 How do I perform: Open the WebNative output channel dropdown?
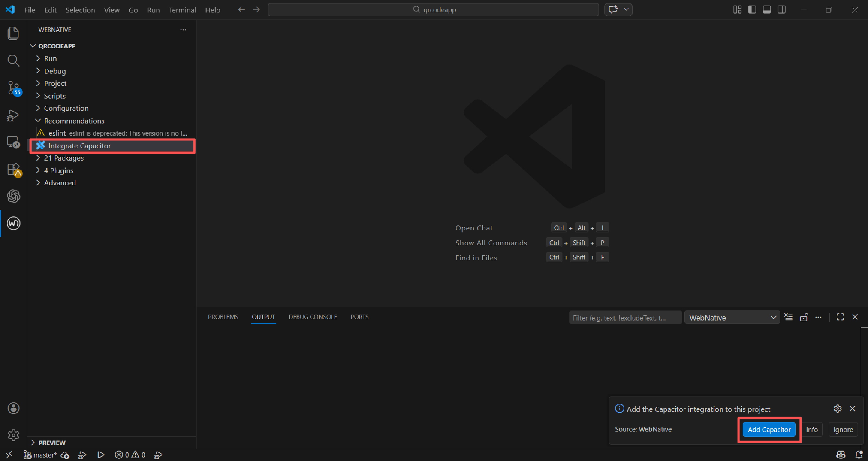(x=732, y=317)
